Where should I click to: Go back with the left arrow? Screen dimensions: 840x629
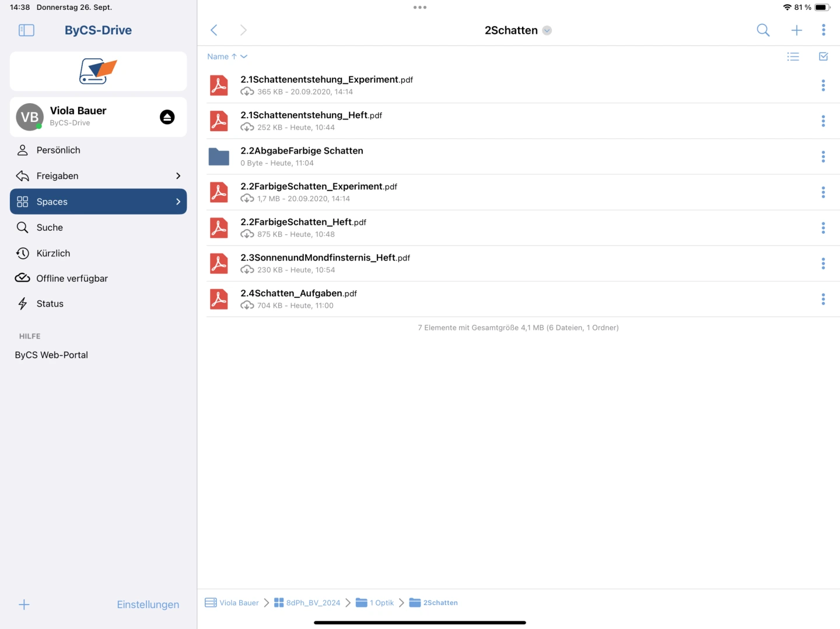tap(214, 30)
